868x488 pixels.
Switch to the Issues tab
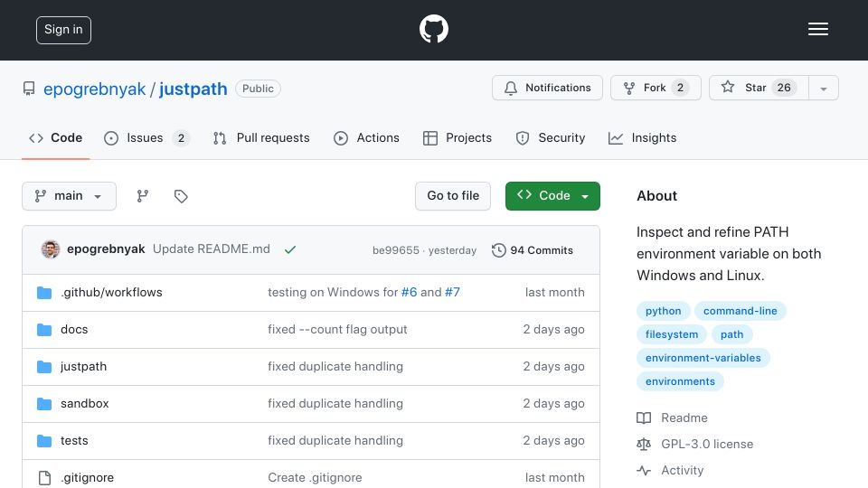(x=146, y=137)
